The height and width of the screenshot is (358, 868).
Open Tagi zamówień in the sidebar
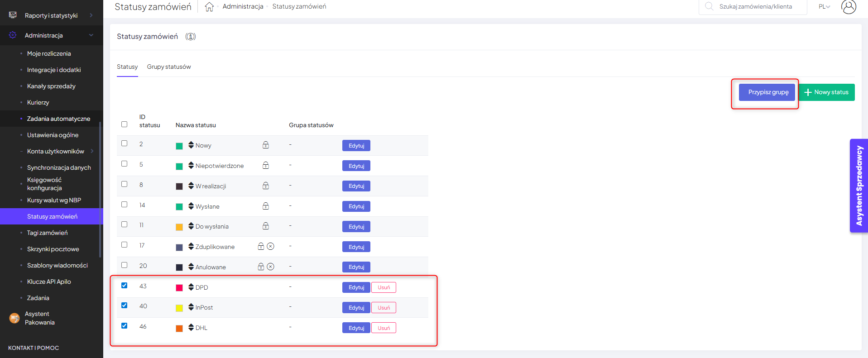point(47,233)
